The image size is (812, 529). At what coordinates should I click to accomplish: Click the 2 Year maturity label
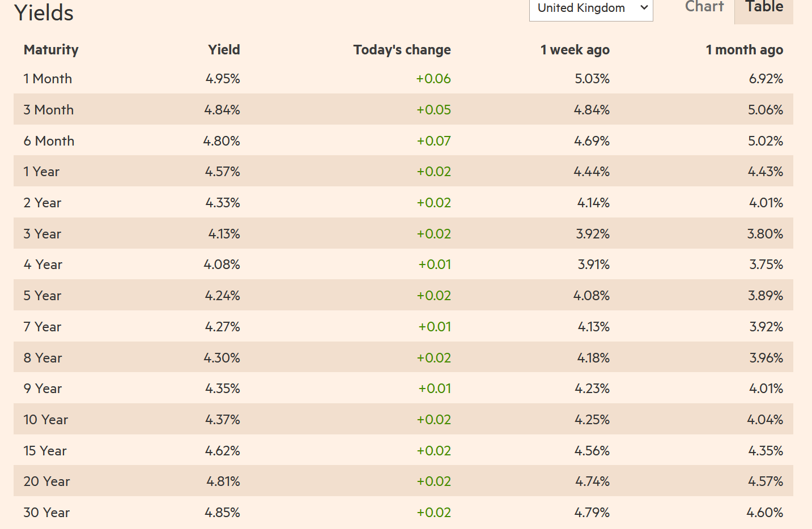pyautogui.click(x=42, y=203)
